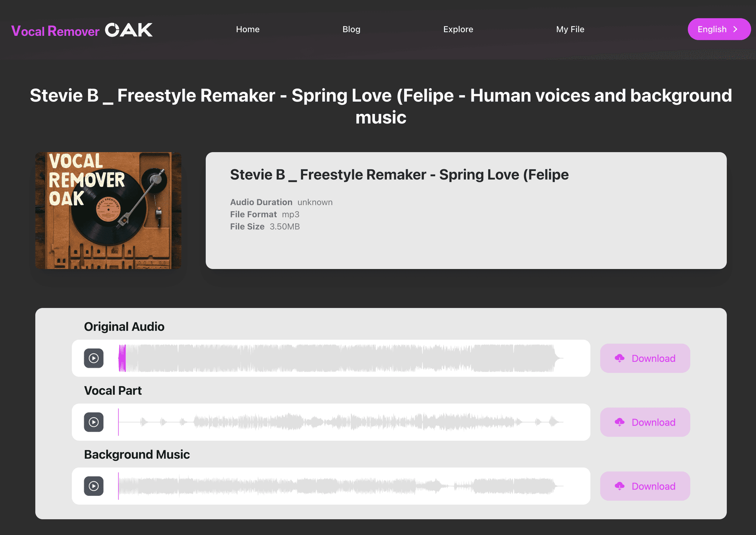Click the OAK logo in header
The height and width of the screenshot is (535, 756).
[x=128, y=30]
